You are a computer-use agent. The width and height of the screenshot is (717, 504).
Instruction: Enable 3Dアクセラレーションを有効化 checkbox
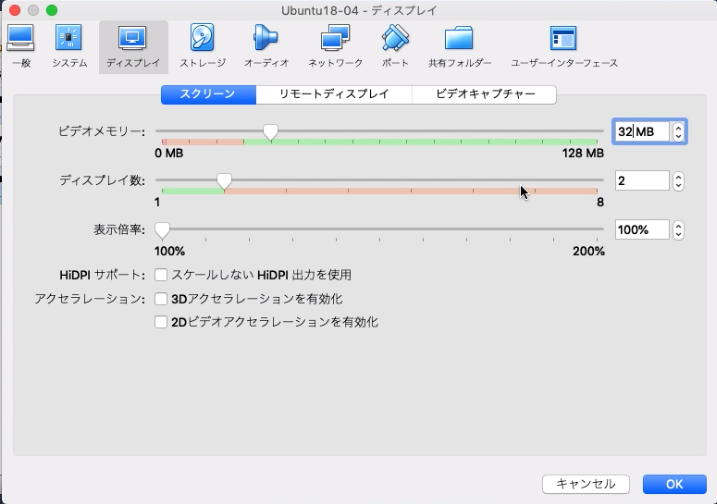click(161, 299)
